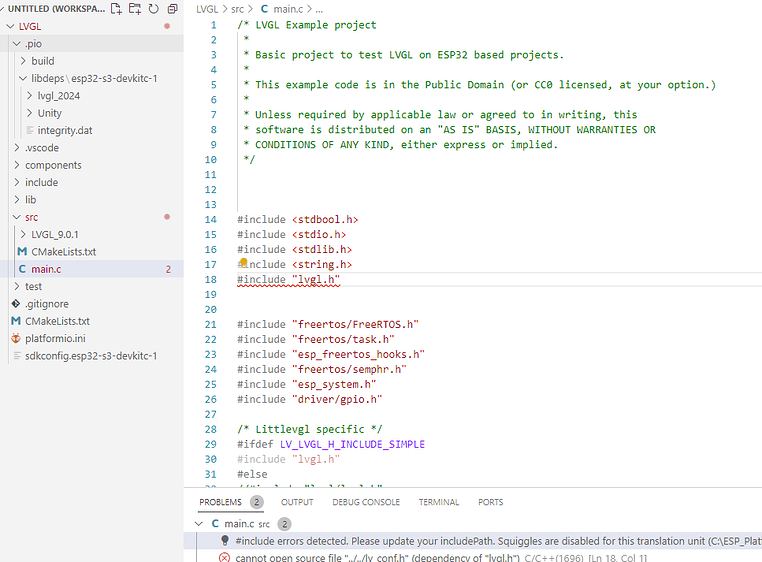
Task: Collapse the LVGL root folder
Action: click(10, 26)
